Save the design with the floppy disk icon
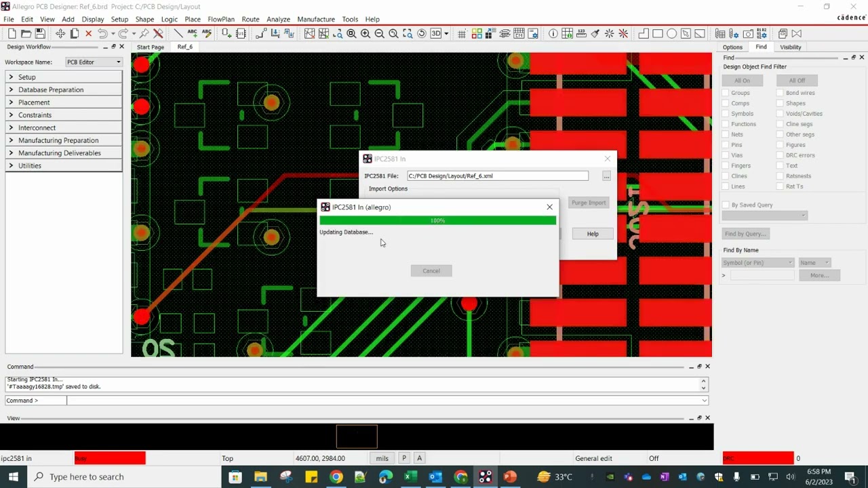 point(40,33)
